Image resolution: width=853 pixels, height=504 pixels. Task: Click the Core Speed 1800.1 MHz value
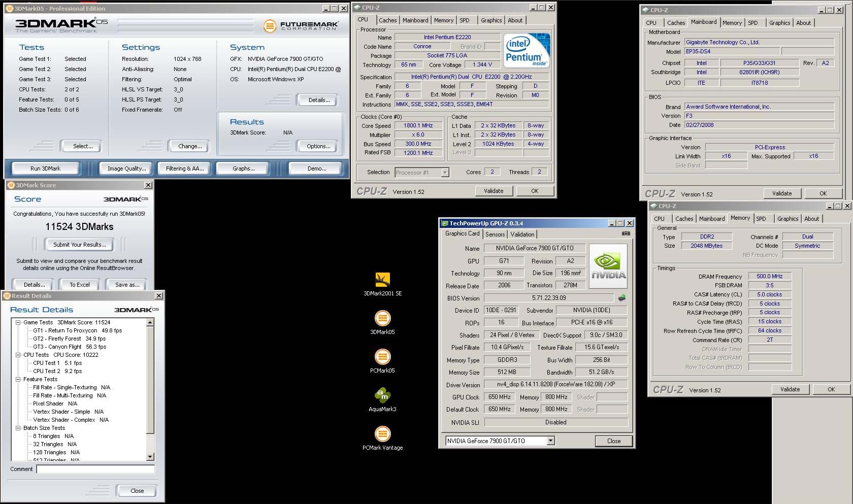click(x=418, y=125)
